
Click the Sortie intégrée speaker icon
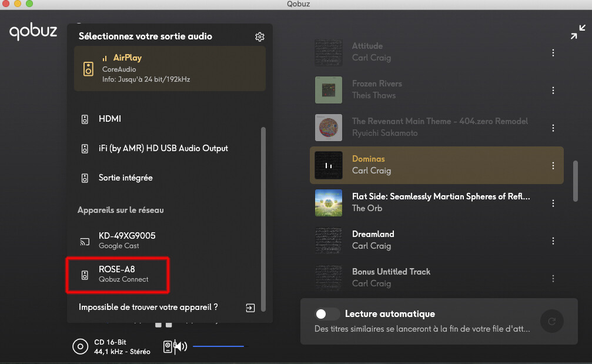85,178
